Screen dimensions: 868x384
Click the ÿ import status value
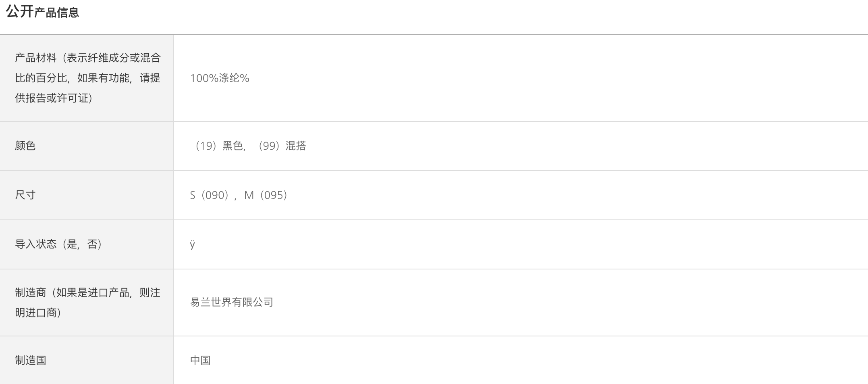193,244
